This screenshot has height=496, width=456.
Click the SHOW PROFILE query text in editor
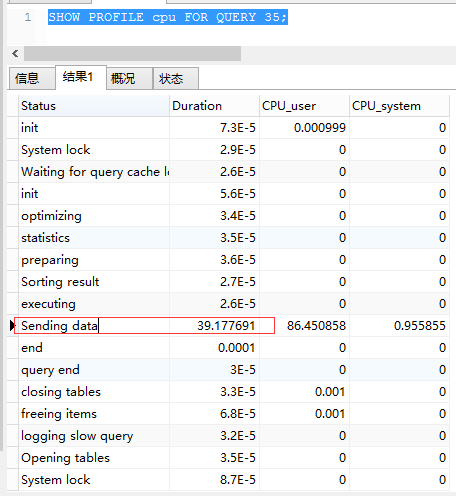168,17
